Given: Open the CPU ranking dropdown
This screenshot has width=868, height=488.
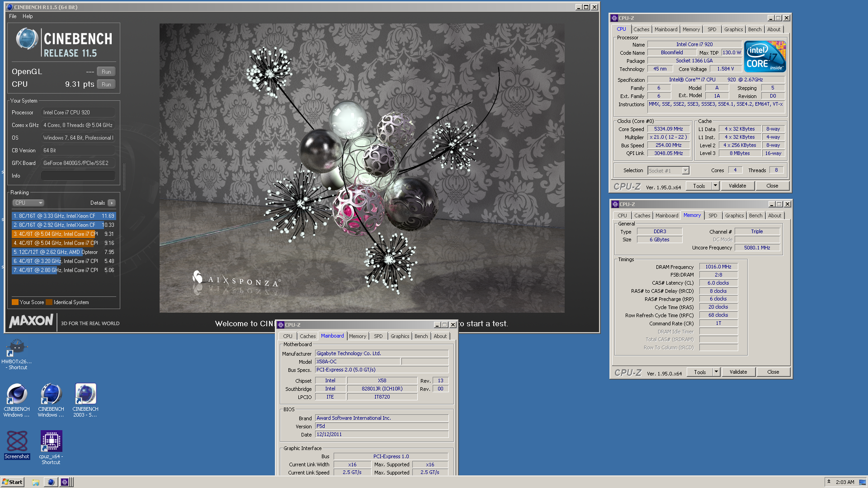Looking at the screenshot, I should pyautogui.click(x=28, y=203).
